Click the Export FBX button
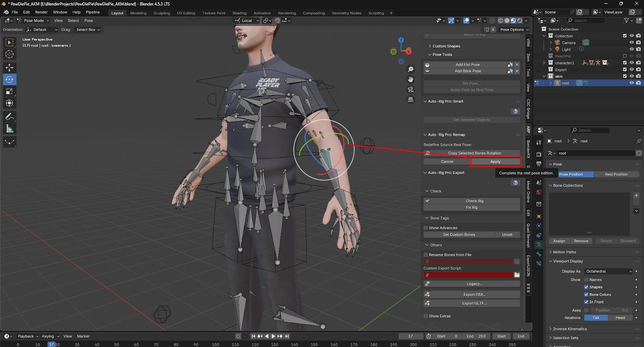This screenshot has width=644, height=347. [472, 294]
